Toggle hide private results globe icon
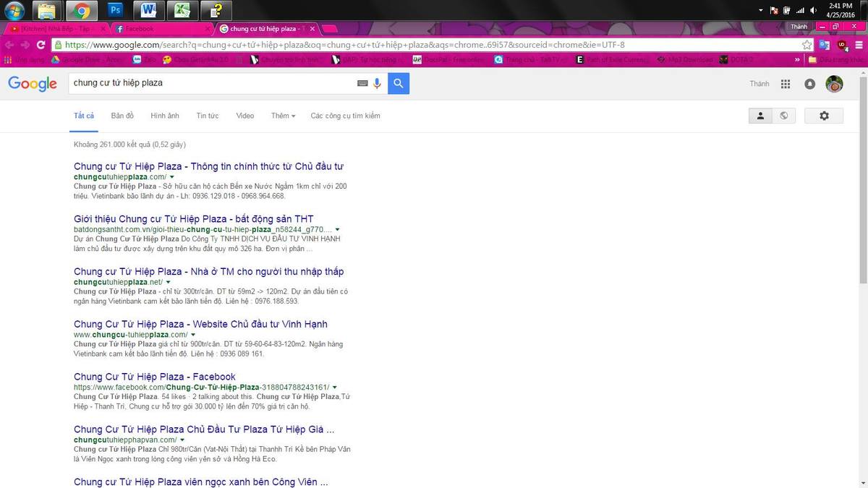Screen dimensions: 868x488 coord(783,116)
